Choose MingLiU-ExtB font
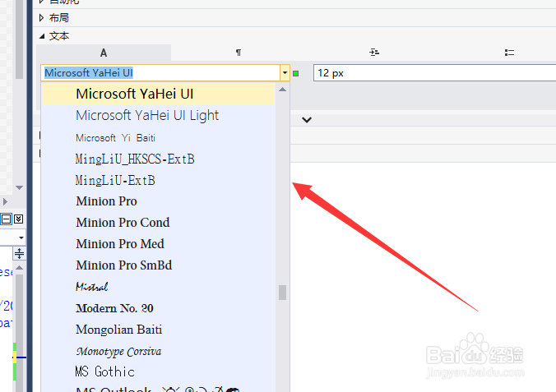This screenshot has width=556, height=392. click(159, 181)
